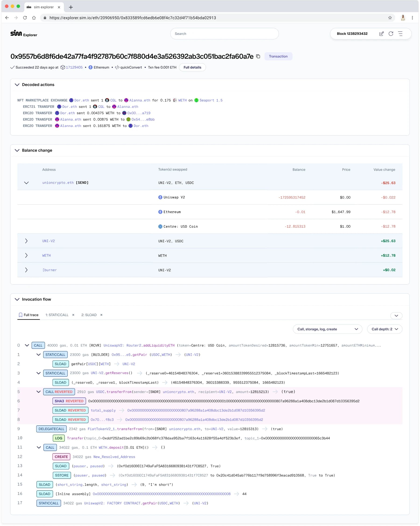Go to the browser home button

click(x=34, y=18)
